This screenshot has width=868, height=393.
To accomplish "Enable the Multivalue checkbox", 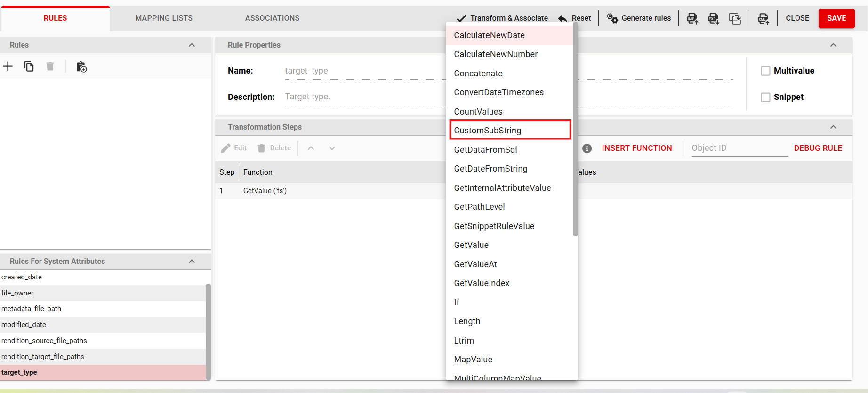I will (765, 71).
